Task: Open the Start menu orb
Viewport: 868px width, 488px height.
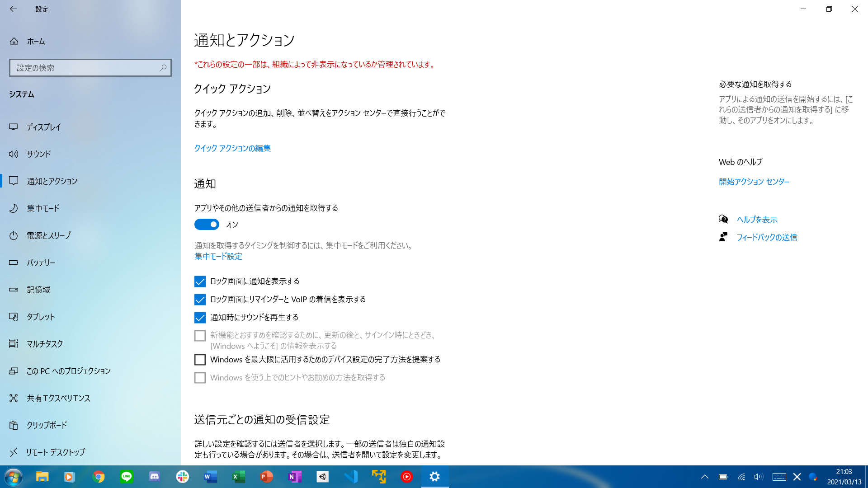Action: [13, 477]
